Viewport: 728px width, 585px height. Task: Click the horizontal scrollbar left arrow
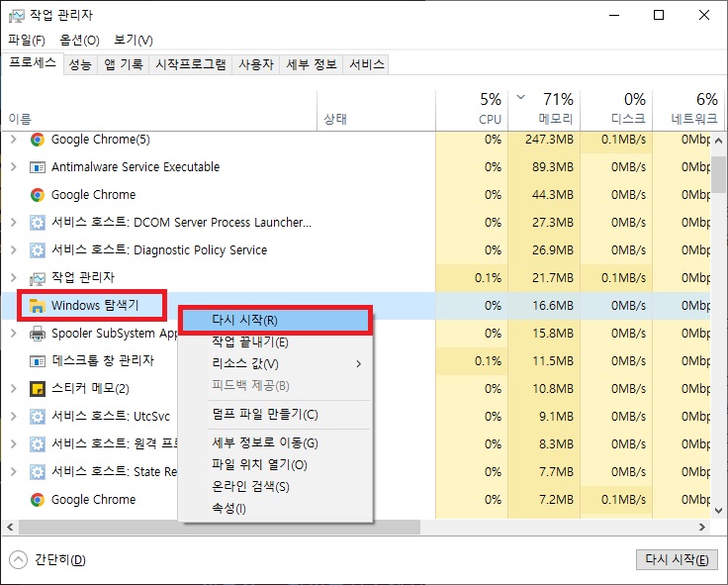coord(10,527)
